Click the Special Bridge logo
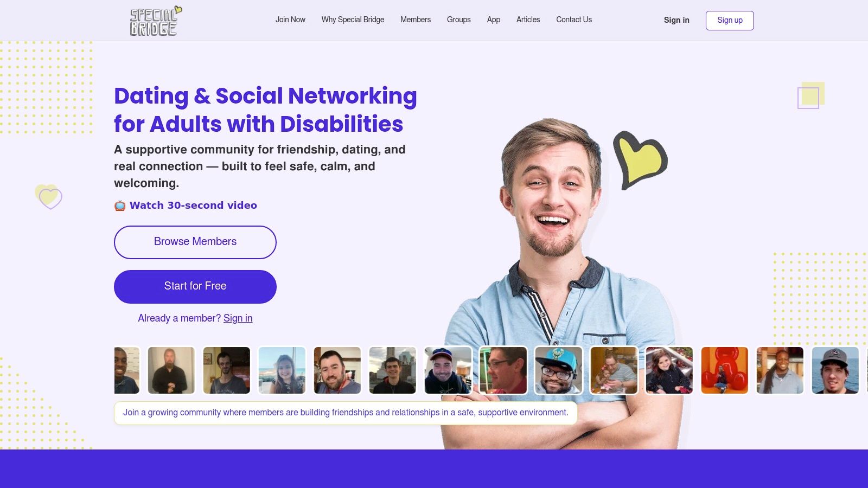 click(x=156, y=21)
